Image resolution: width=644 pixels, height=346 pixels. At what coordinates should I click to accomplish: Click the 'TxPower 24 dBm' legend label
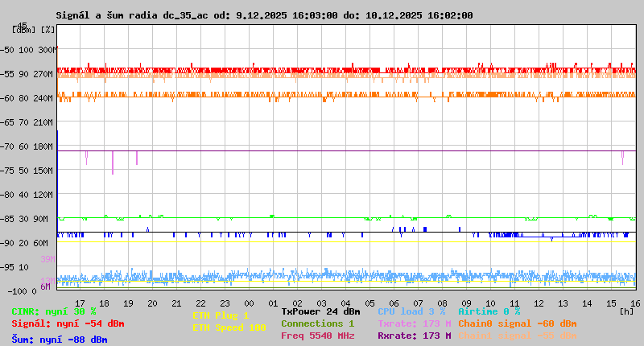pos(320,311)
